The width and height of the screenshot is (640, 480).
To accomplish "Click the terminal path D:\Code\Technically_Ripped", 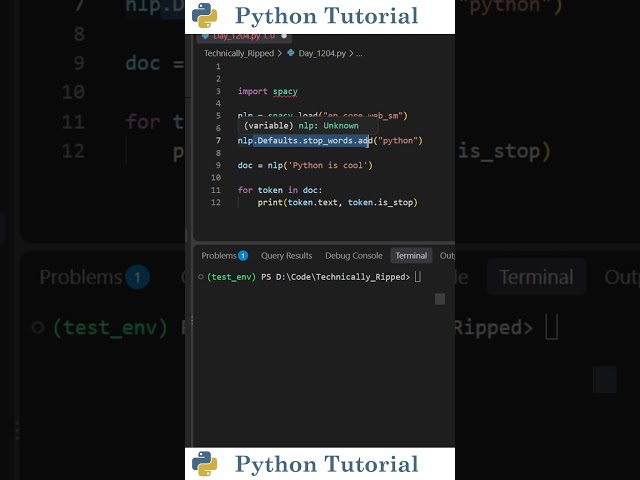I will 340,277.
